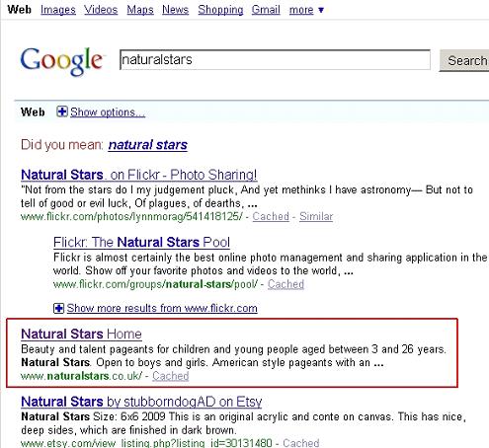This screenshot has width=489, height=448.
Task: Open Images search tab
Action: pyautogui.click(x=58, y=10)
